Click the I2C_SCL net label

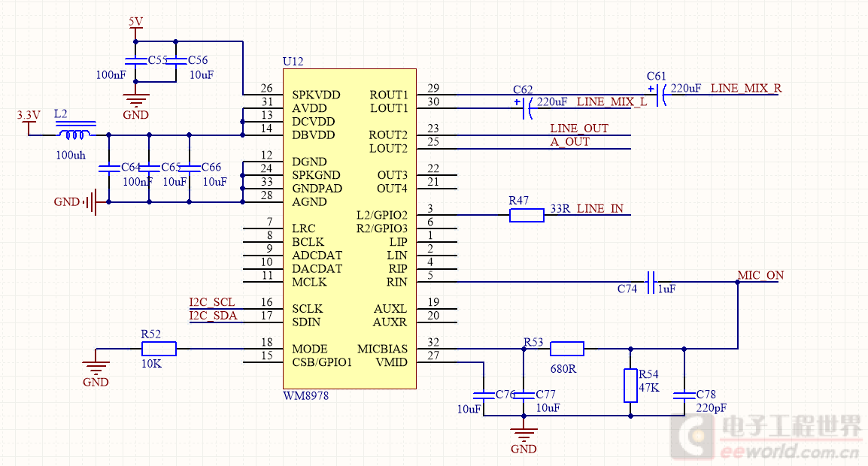coord(212,302)
